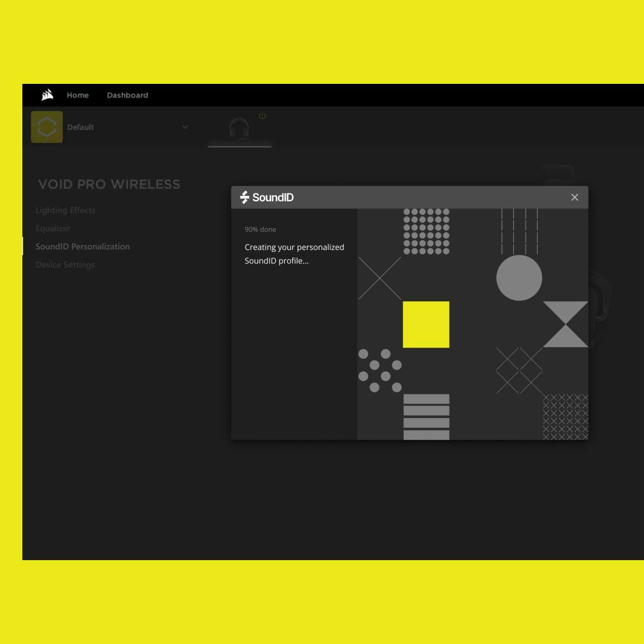This screenshot has height=644, width=644.
Task: Open the Home menu item
Action: (x=78, y=95)
